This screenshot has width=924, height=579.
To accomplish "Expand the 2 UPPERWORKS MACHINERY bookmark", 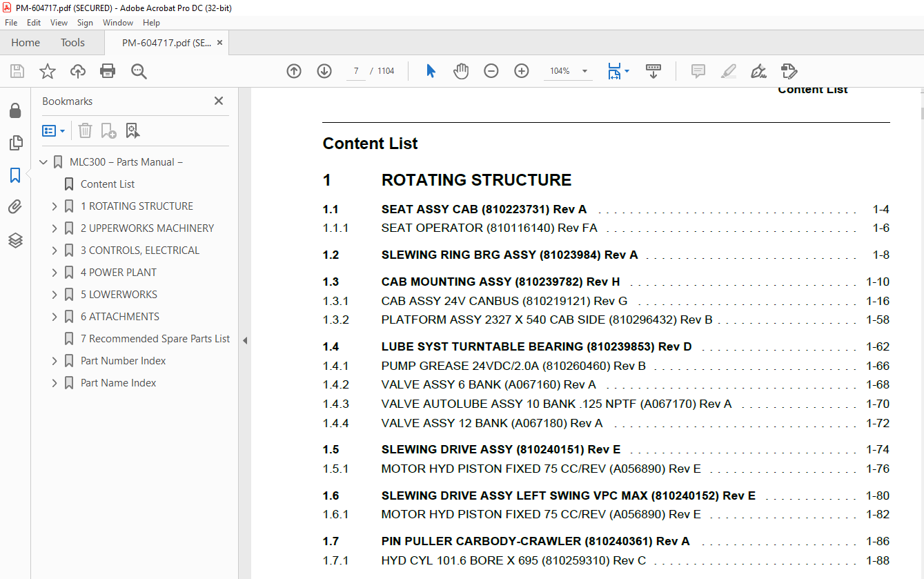I will (x=55, y=228).
